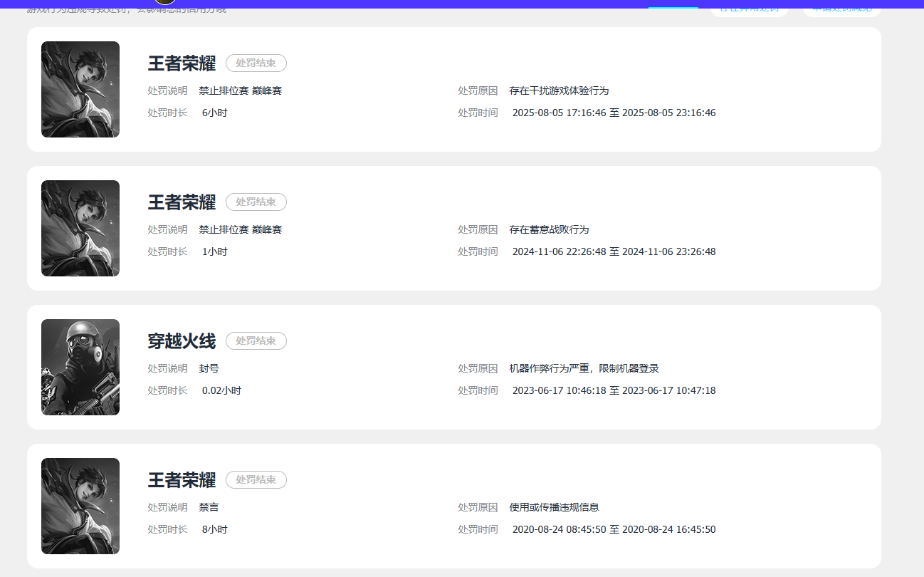Select the 穿越火线 soldier cover image

tap(80, 367)
